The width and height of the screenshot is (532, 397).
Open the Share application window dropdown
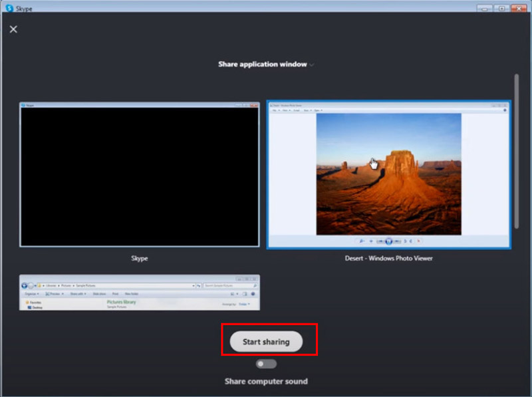click(x=263, y=65)
